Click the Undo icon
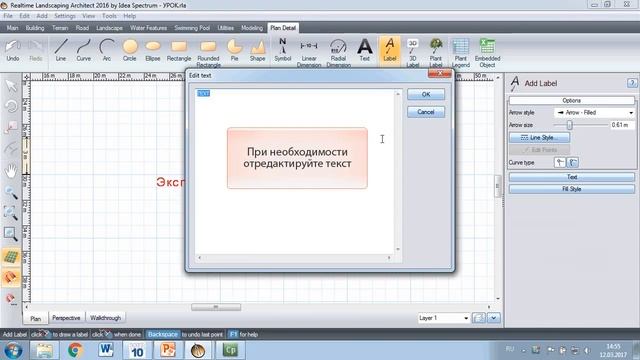 pos(13,50)
